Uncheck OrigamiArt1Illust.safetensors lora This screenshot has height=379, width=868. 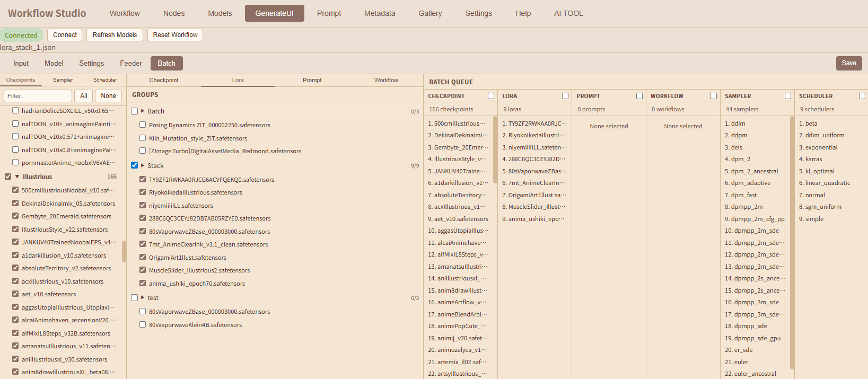[x=143, y=257]
